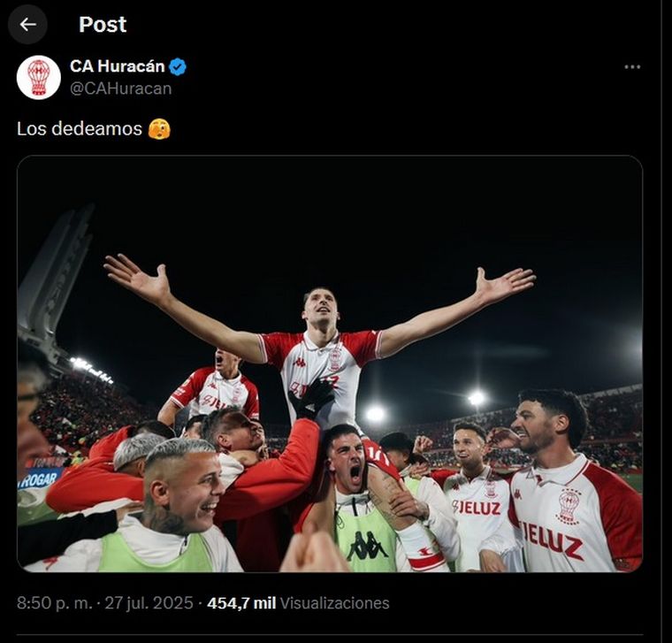Viewport: 672px width, 643px height.
Task: Click the blue verified badge
Action: [178, 66]
